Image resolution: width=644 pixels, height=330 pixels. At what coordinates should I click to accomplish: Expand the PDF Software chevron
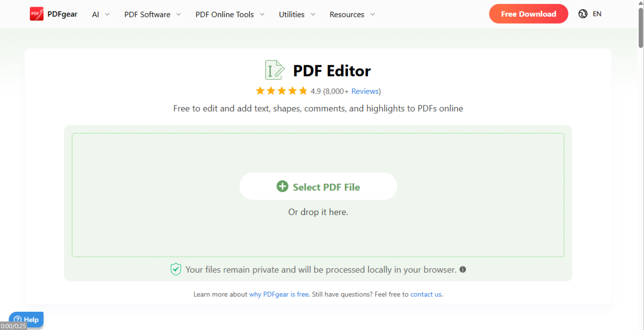click(x=179, y=14)
